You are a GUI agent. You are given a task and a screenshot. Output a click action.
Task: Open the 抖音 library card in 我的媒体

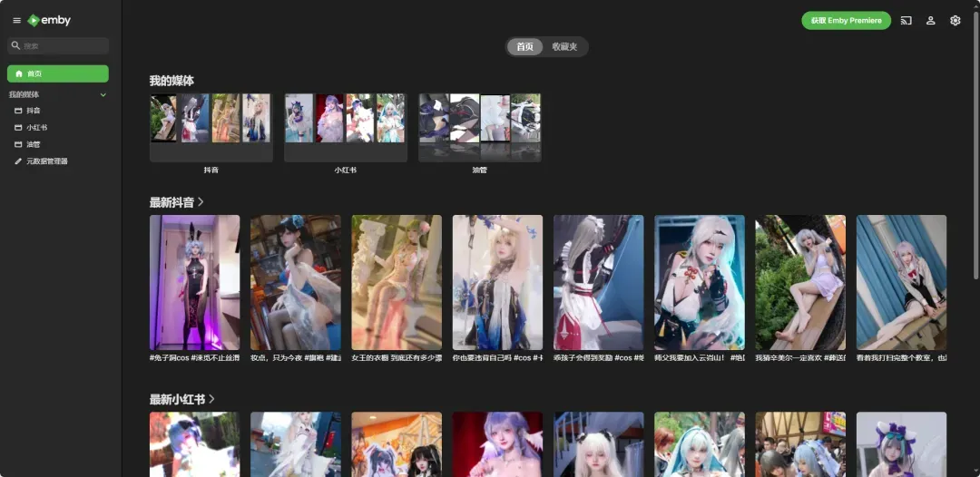click(x=211, y=128)
